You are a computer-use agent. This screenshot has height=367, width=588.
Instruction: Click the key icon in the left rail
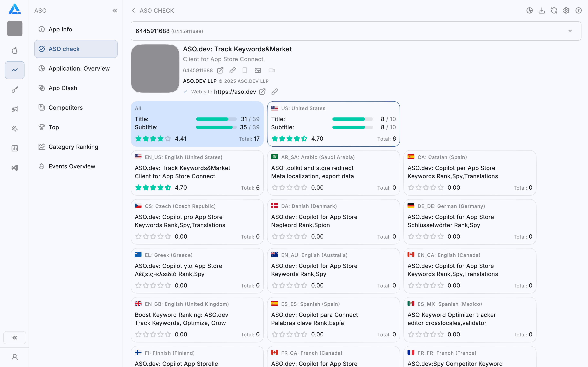click(x=14, y=90)
